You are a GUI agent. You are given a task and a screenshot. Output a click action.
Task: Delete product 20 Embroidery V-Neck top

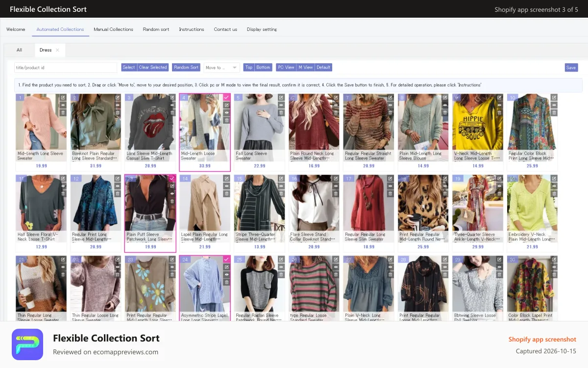point(554,193)
